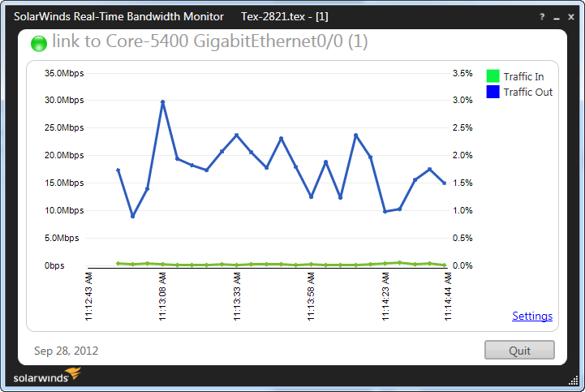Screen dimensions: 585x392
Task: Click the 5.0Mbps axis label
Action: pyautogui.click(x=62, y=238)
